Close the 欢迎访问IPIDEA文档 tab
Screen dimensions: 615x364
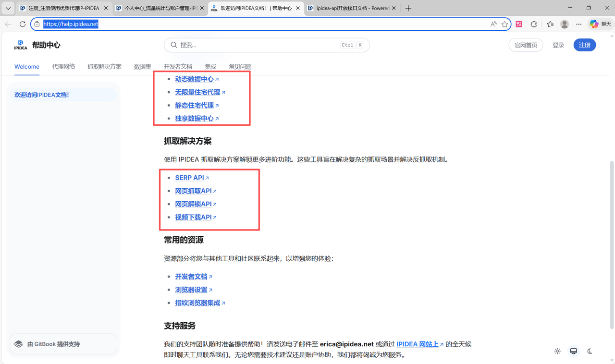click(298, 8)
